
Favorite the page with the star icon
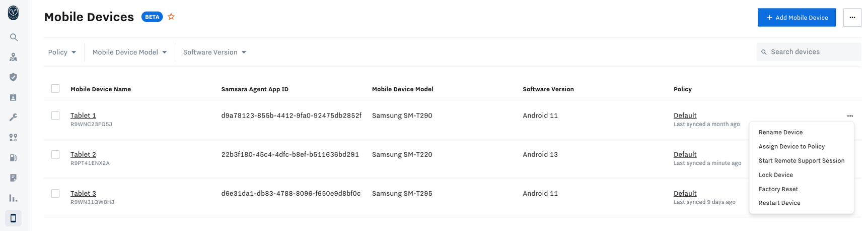(x=171, y=17)
